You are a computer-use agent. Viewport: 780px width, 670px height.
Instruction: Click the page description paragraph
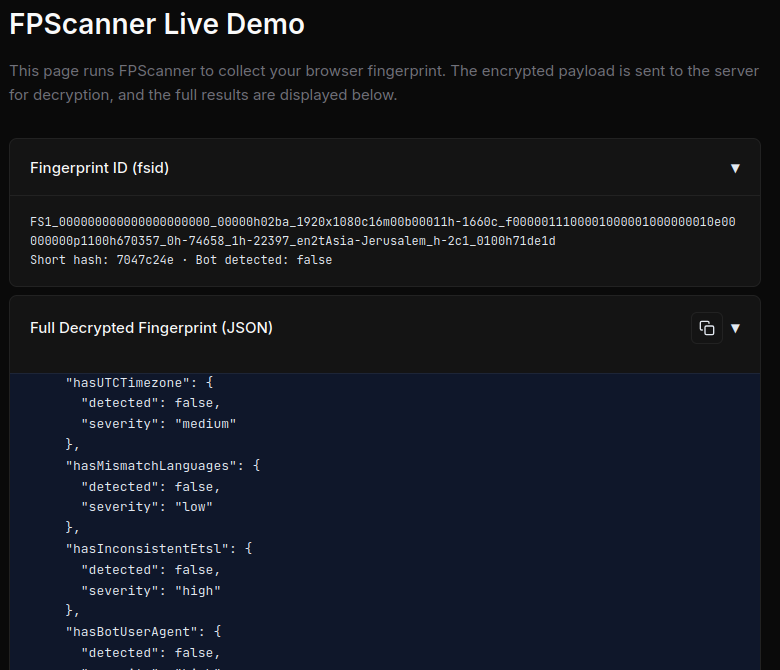tap(384, 83)
